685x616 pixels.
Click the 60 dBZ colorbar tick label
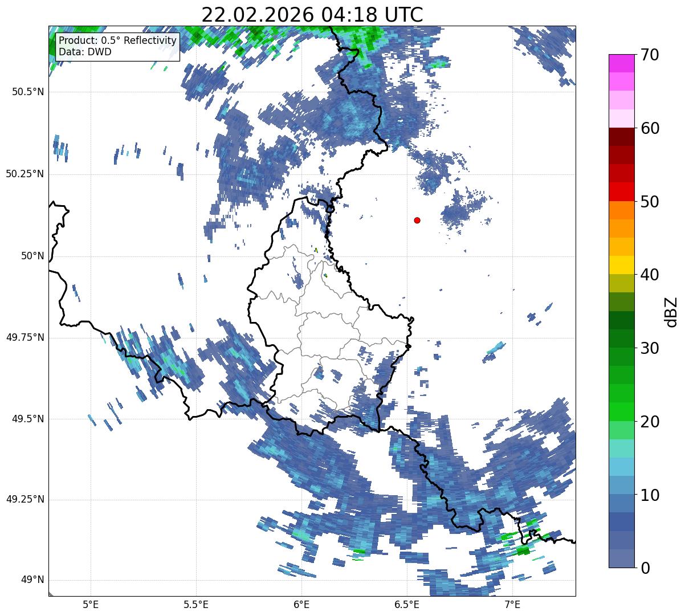tap(649, 128)
